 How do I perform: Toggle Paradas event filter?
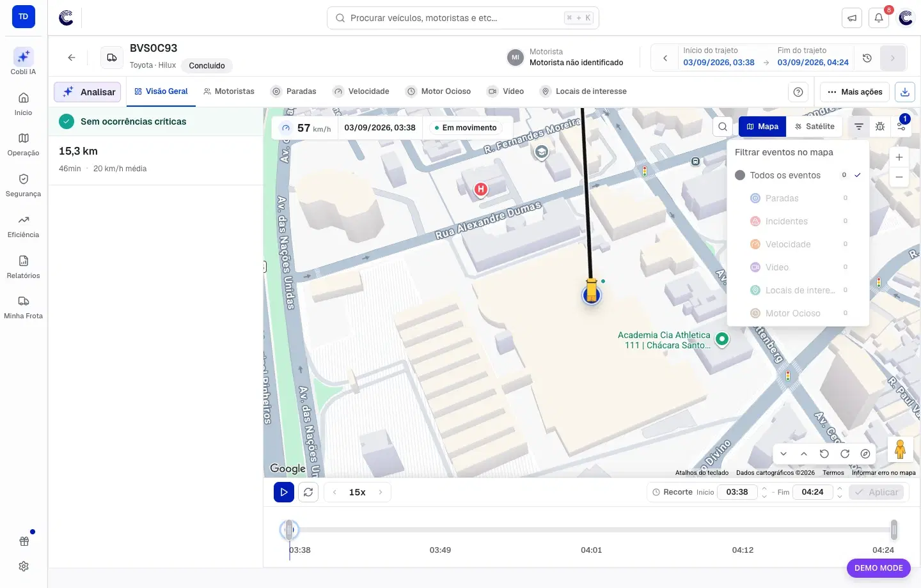point(798,198)
